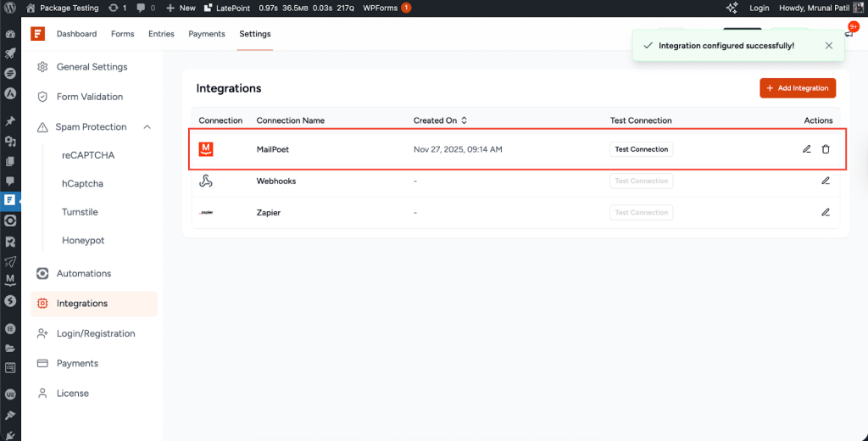
Task: Click the AI sparkle icon in admin bar
Action: coord(732,8)
